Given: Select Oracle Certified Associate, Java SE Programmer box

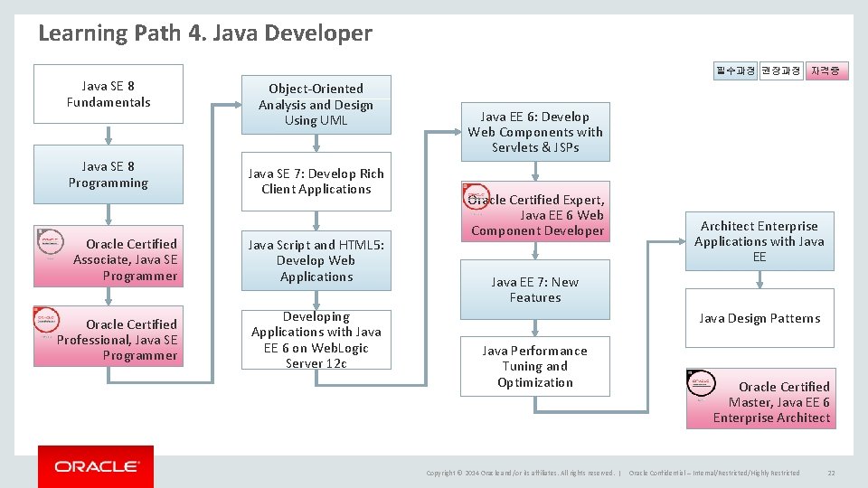Looking at the screenshot, I should pos(108,256).
